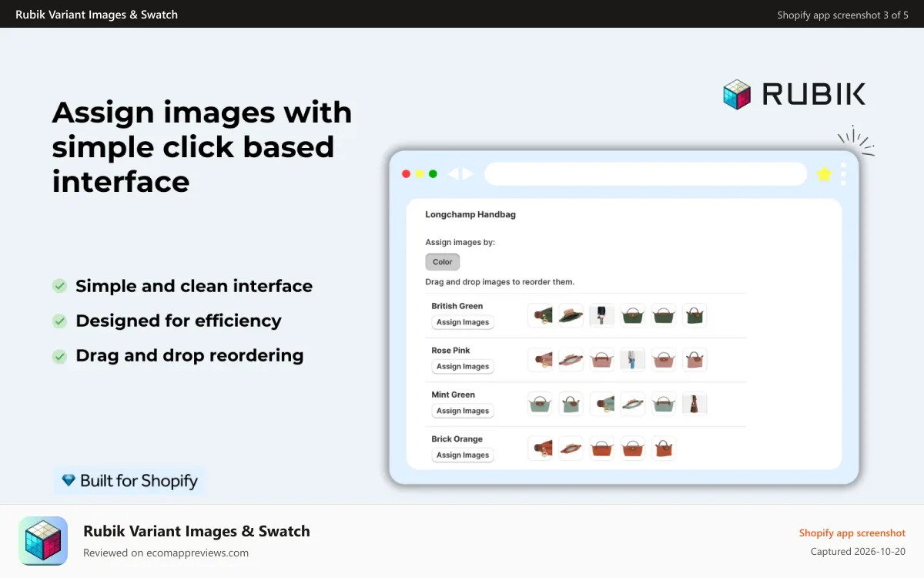Select Rose Pink open top-view bag thumbnail
The height and width of the screenshot is (578, 924).
(571, 360)
